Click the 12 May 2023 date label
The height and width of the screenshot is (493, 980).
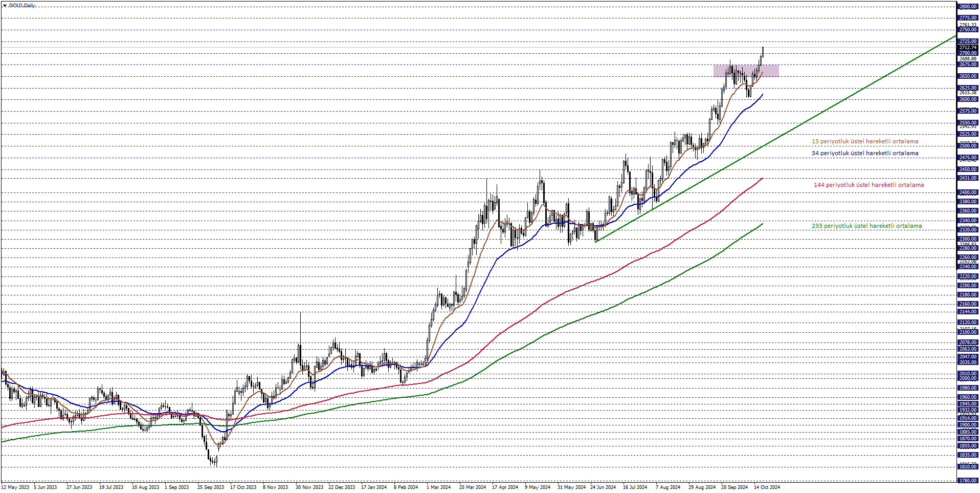pyautogui.click(x=15, y=487)
